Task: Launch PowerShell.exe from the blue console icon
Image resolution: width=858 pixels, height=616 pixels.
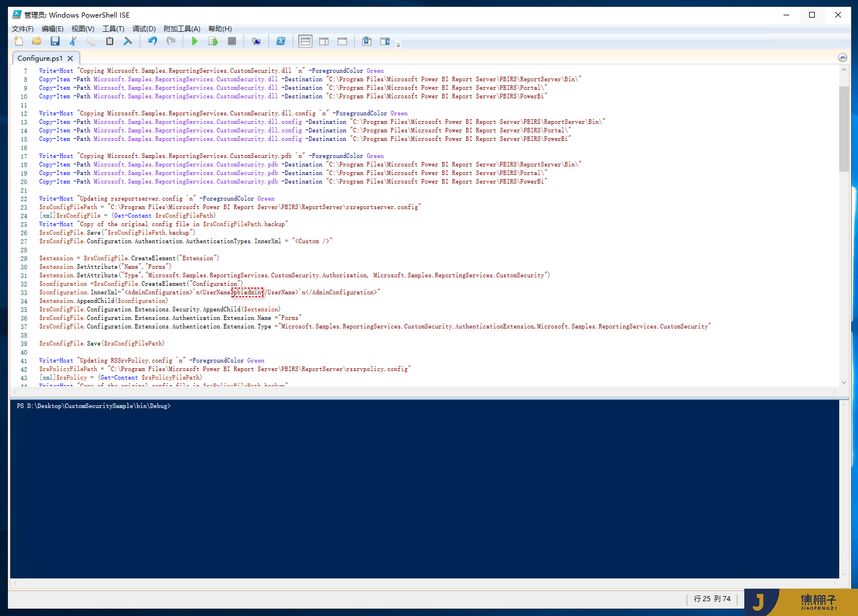Action: 281,41
